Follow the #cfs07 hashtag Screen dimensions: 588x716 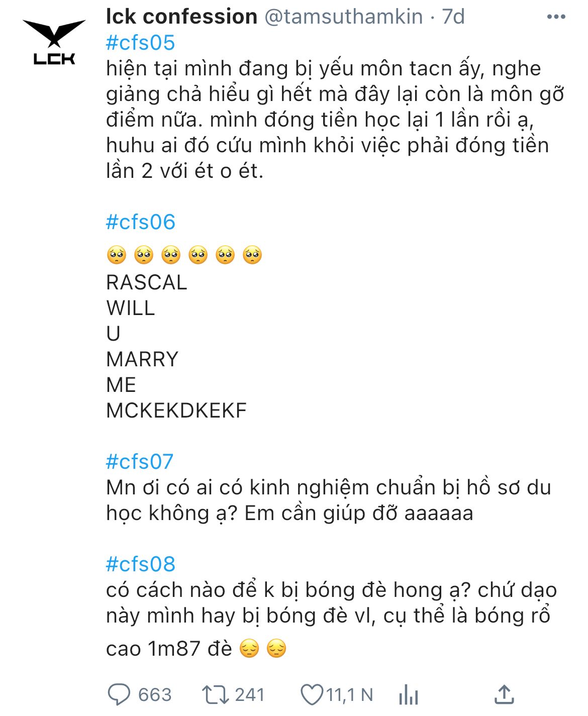click(x=140, y=461)
